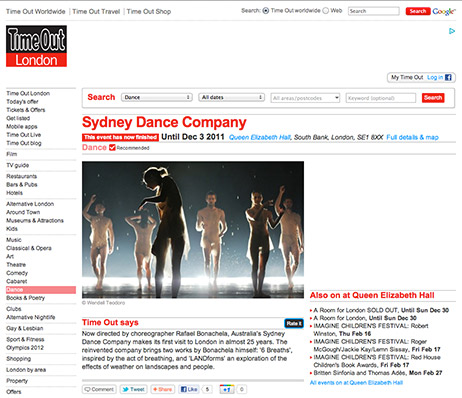Select Time Out London in sidebar
The image size is (462, 398).
pos(28,93)
